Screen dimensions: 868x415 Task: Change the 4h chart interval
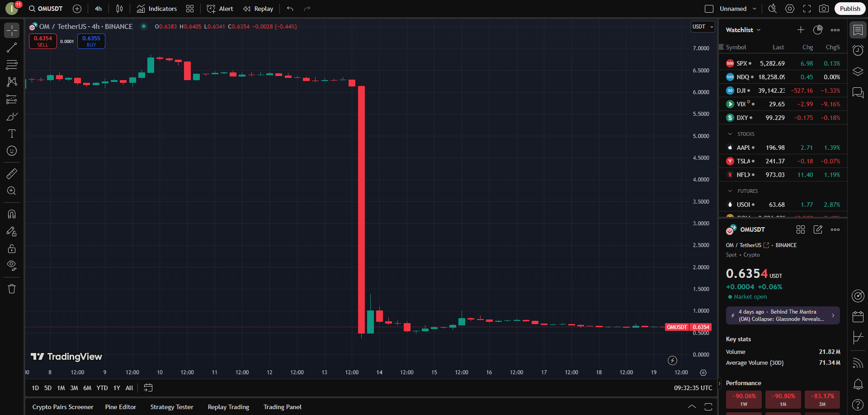98,9
